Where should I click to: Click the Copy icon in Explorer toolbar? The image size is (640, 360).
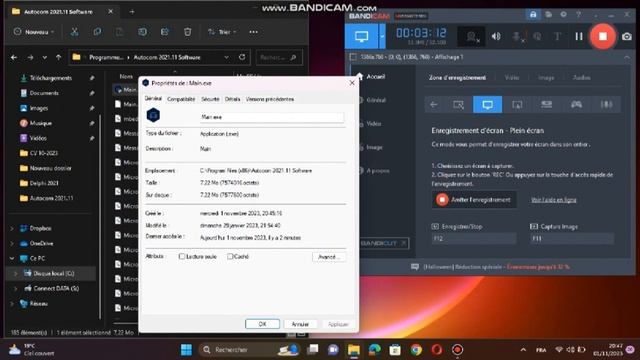97,32
